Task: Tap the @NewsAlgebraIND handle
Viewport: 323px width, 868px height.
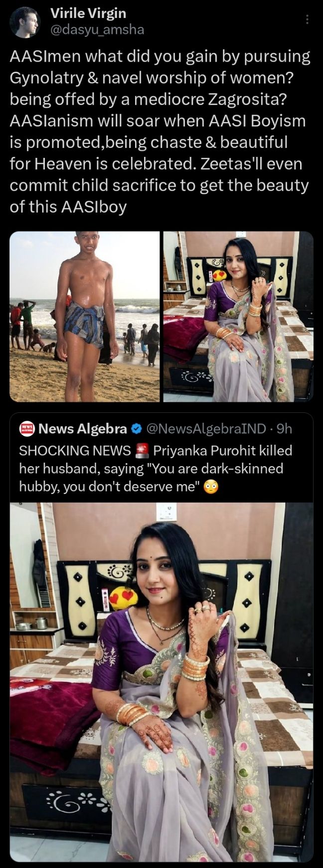Action: 205,428
